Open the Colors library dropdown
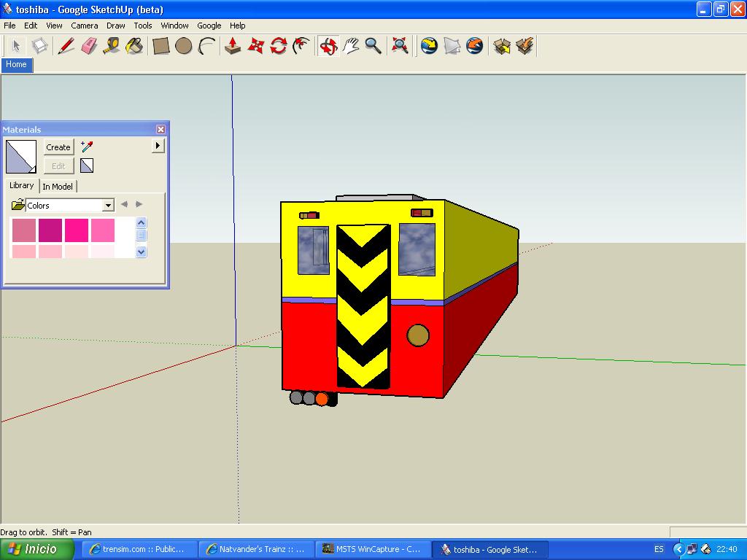 click(108, 206)
